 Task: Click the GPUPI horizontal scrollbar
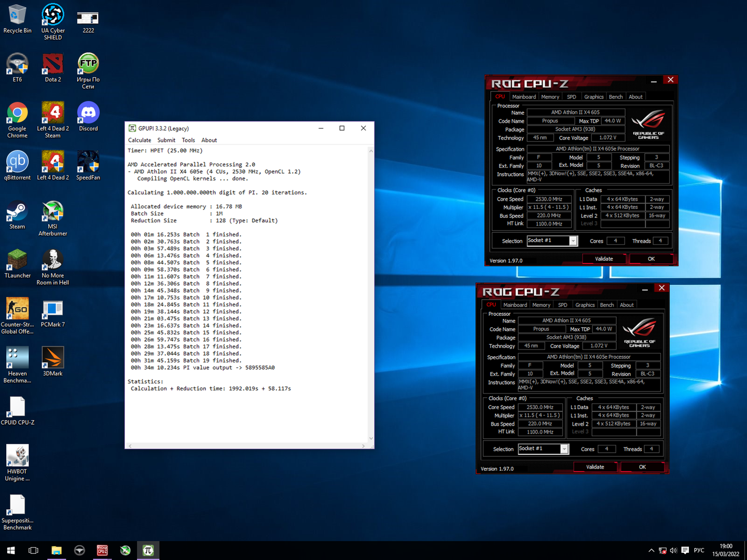(x=246, y=446)
